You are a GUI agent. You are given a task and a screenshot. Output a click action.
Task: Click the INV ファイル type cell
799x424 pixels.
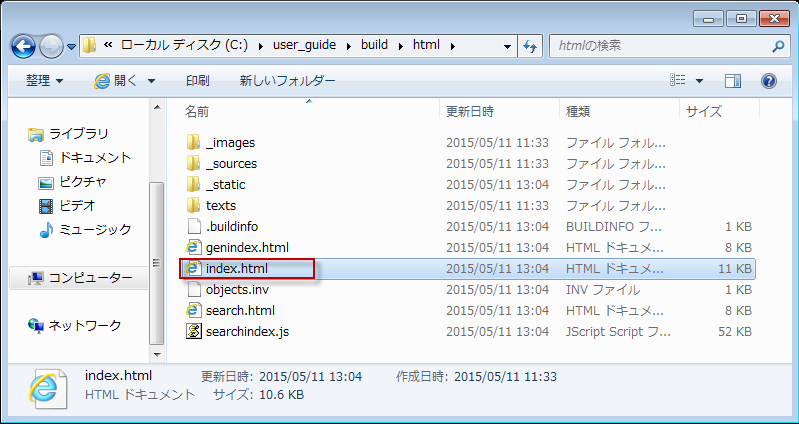[x=603, y=289]
